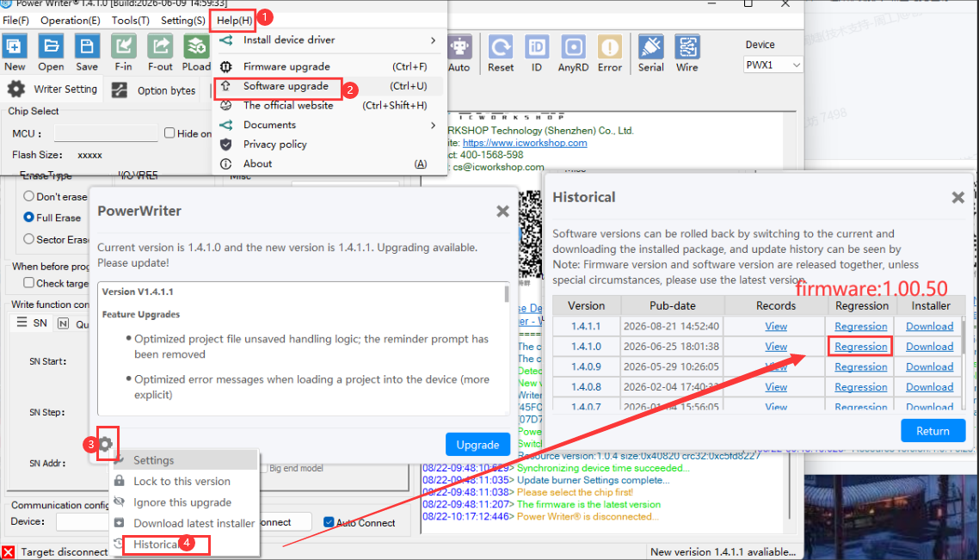
Task: Click the Serial toolbar icon
Action: pyautogui.click(x=650, y=46)
